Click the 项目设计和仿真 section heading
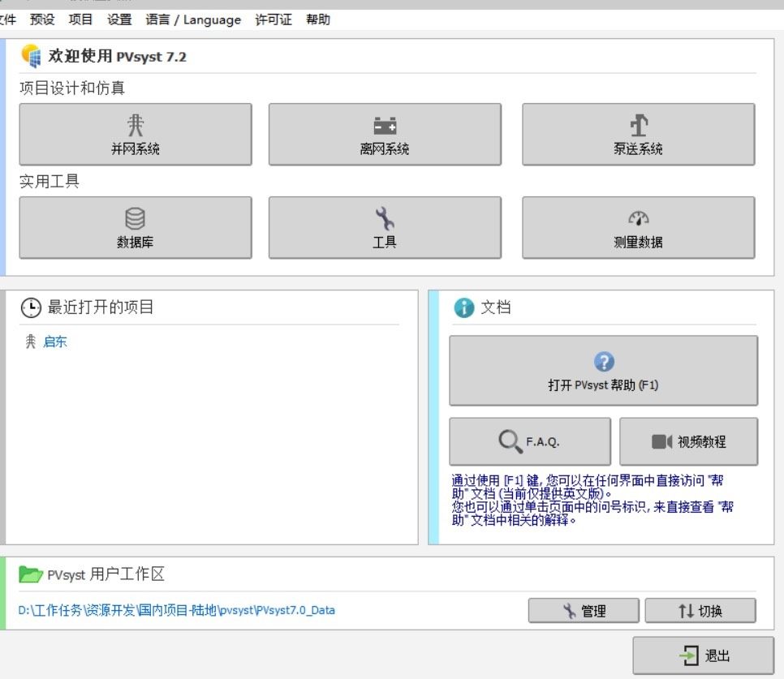 pyautogui.click(x=72, y=88)
